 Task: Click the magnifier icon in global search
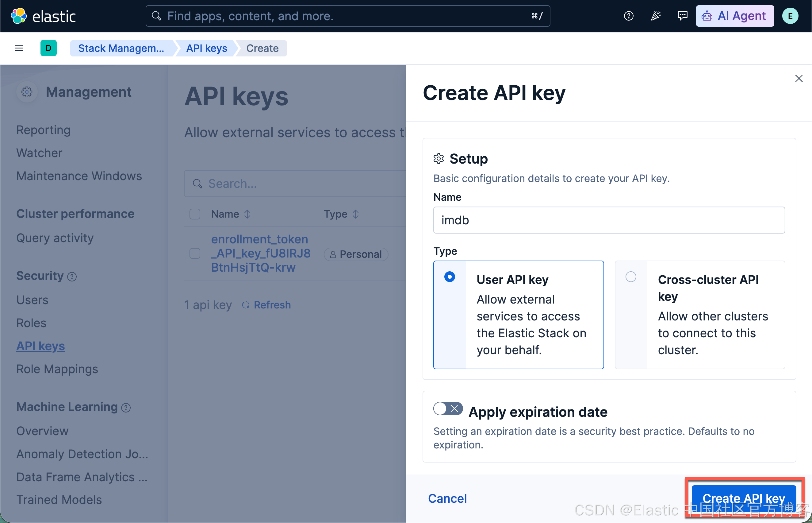[x=156, y=16]
